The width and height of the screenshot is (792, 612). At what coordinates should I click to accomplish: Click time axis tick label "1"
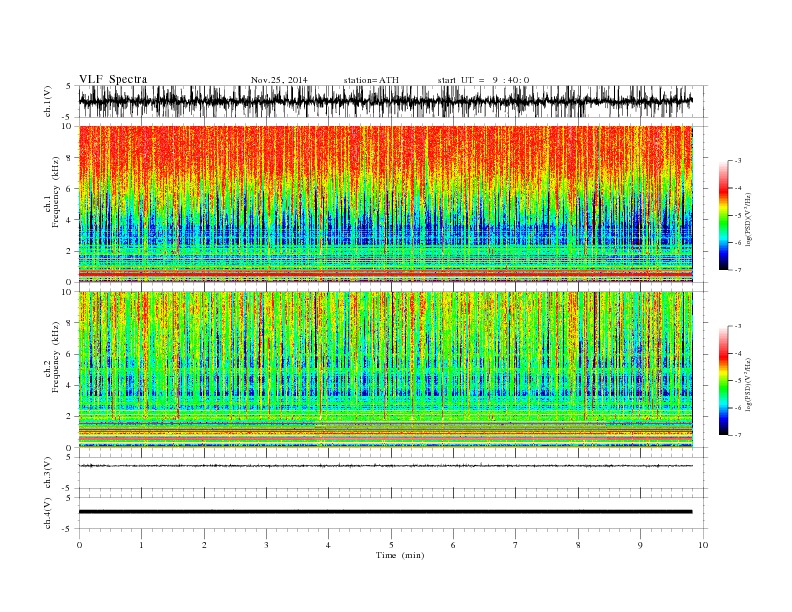tap(141, 545)
